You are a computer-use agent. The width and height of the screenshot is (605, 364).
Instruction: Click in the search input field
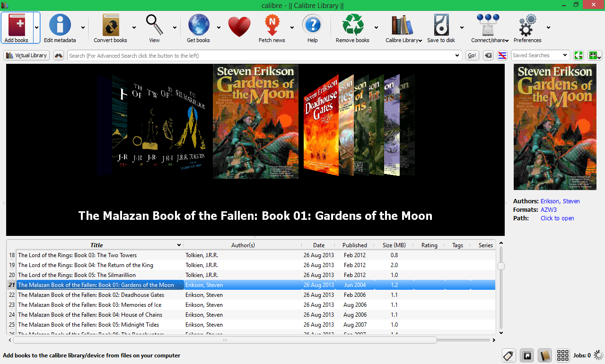[x=260, y=56]
